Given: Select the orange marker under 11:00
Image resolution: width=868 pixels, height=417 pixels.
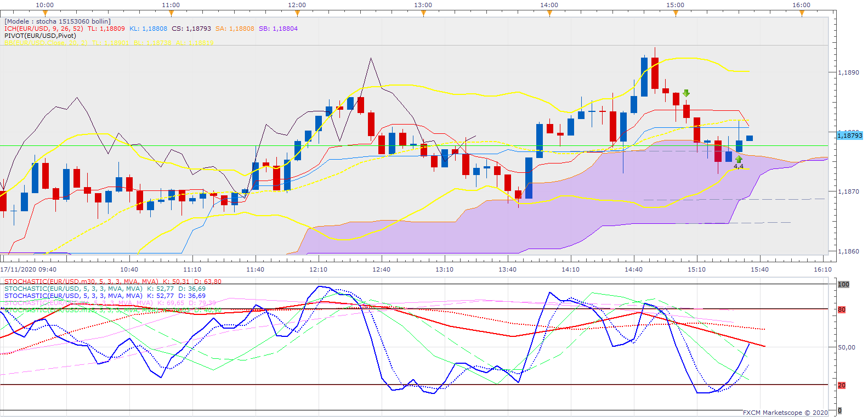Looking at the screenshot, I should coord(171,13).
